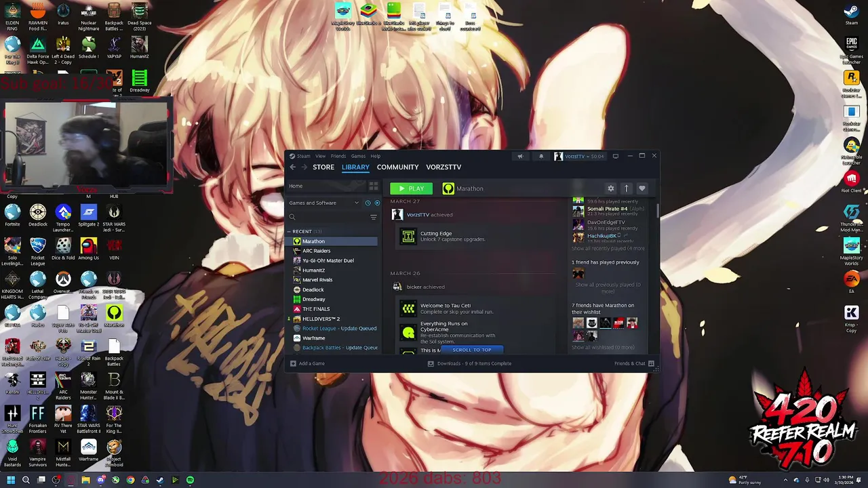
Task: Toggle recent activity clock filter
Action: click(368, 203)
